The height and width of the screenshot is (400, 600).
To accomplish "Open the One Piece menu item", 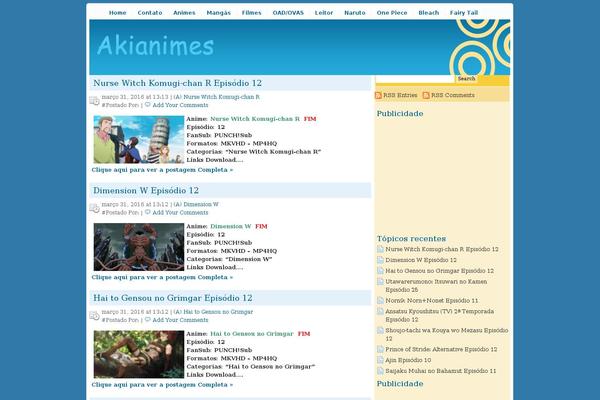I will tap(392, 13).
